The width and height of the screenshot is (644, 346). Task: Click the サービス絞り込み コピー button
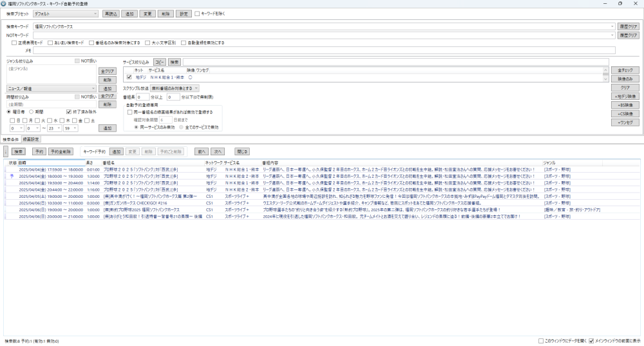159,62
